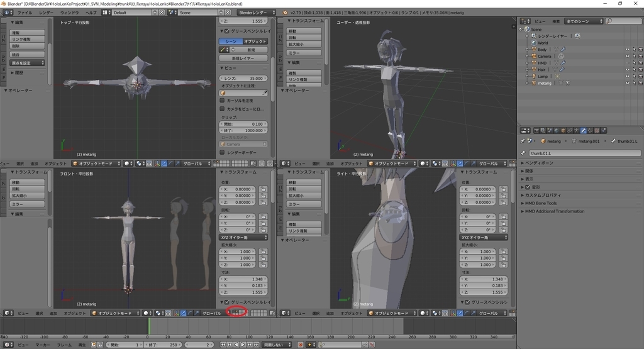
Task: Open the Bone Constraints tab icon
Action: (590, 131)
